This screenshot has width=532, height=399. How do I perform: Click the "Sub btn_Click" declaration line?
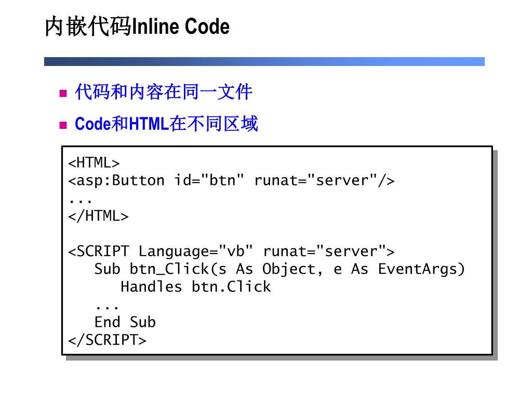(x=280, y=269)
